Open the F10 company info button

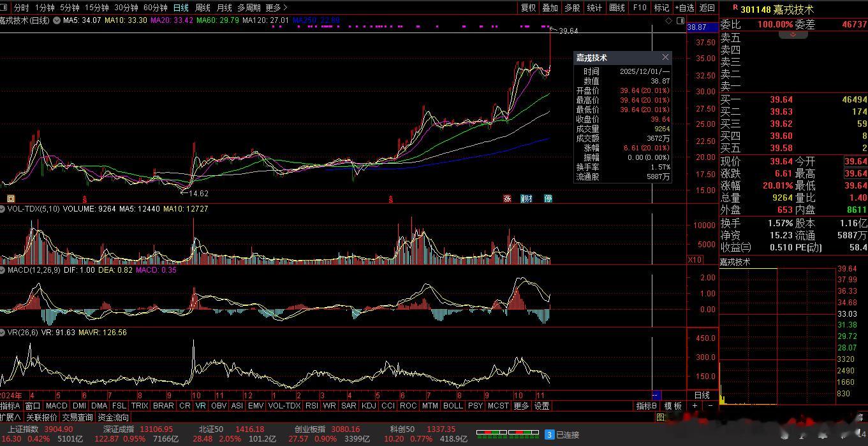[x=639, y=8]
